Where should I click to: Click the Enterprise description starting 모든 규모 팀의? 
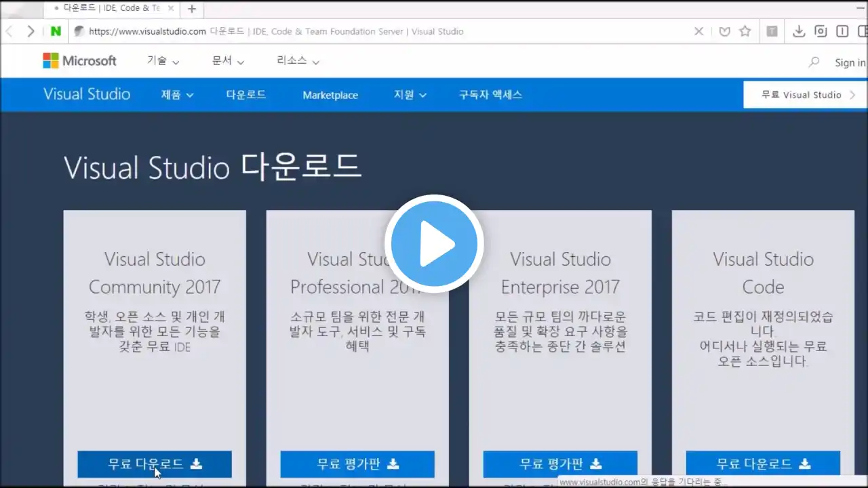[x=560, y=331]
